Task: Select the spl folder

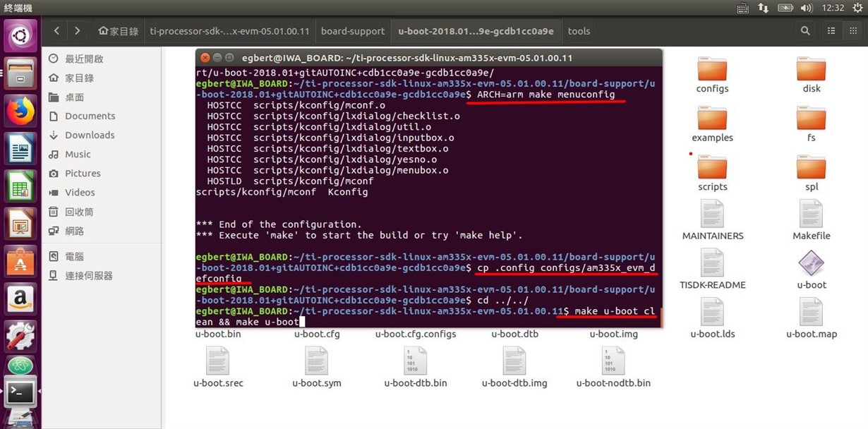Action: 812,174
